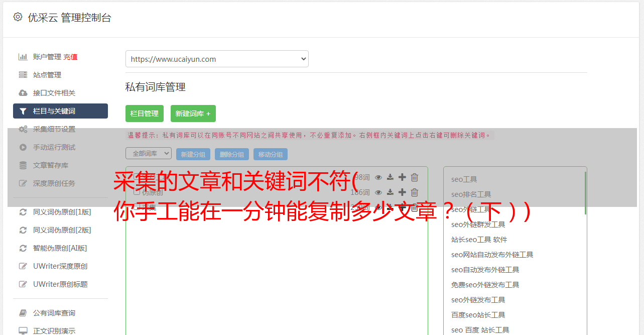Delete the 伪原创 word library
The width and height of the screenshot is (644, 335).
415,192
